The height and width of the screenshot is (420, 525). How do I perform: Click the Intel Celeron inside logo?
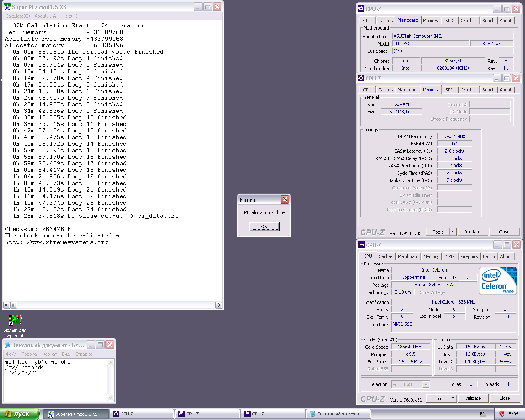tap(498, 281)
